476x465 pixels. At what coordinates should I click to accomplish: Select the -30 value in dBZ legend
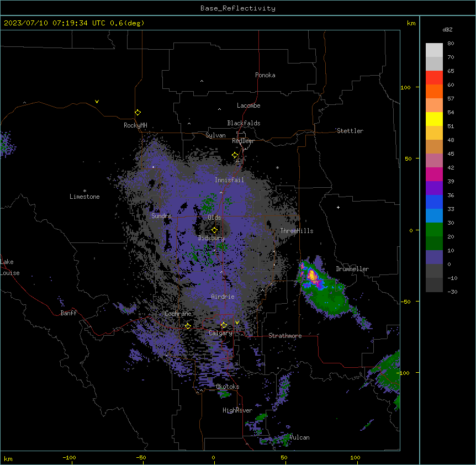tap(452, 292)
